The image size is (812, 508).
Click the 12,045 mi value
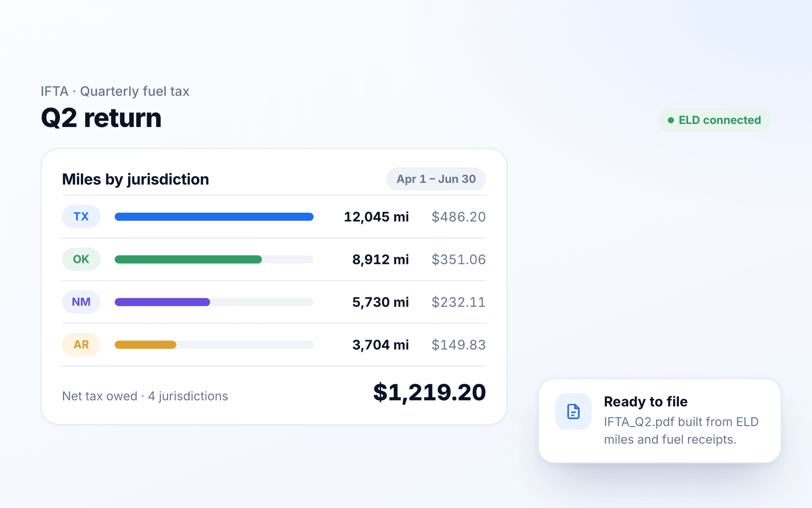pyautogui.click(x=376, y=217)
